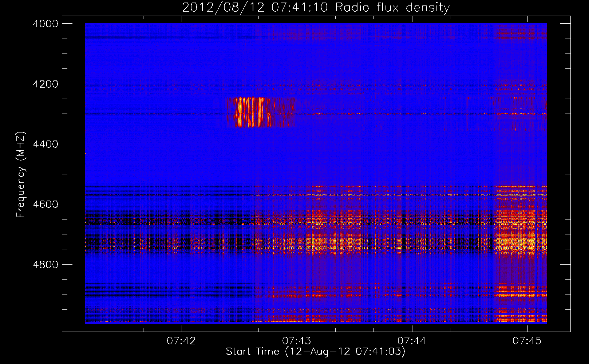Click the 07:44 time tick label
This screenshot has height=364, width=589.
(412, 341)
